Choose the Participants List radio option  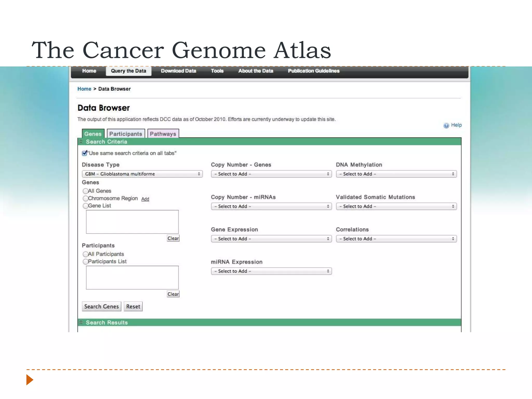[85, 262]
